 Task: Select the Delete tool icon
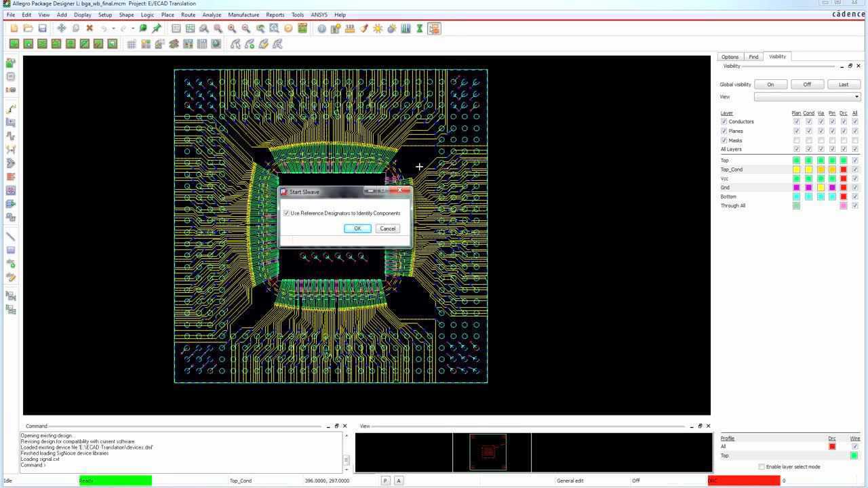pos(88,28)
